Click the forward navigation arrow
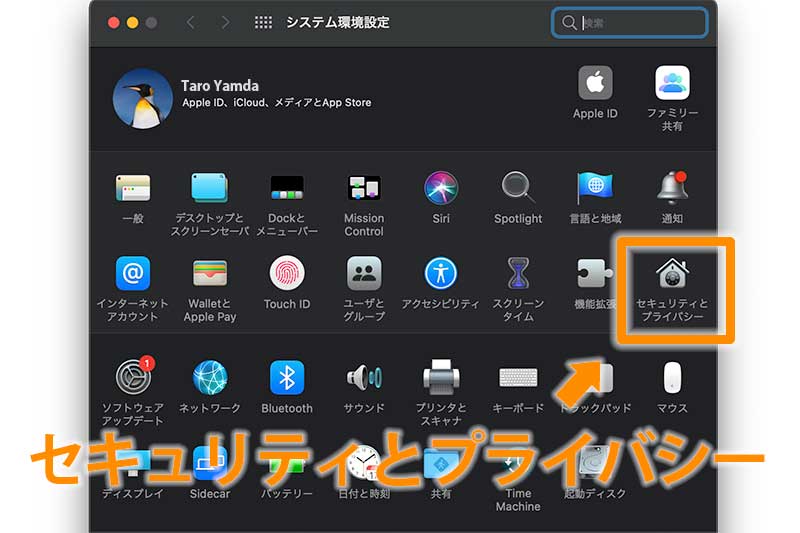800x533 pixels. [225, 22]
